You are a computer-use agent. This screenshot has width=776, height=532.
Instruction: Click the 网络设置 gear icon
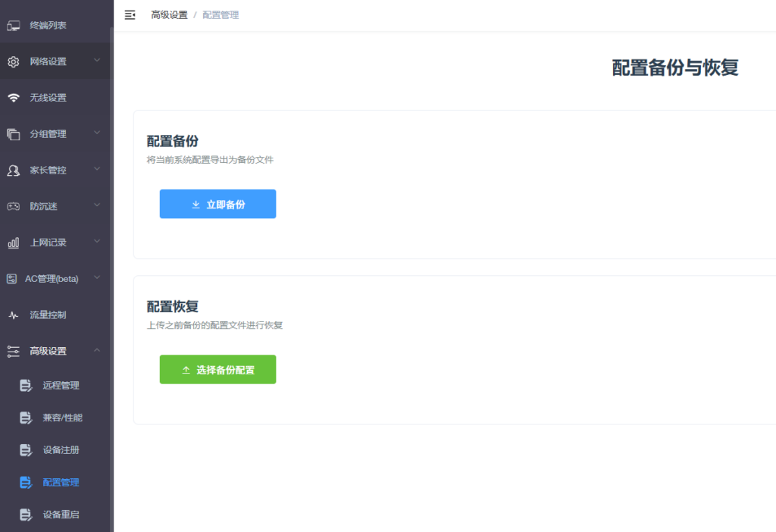(14, 62)
